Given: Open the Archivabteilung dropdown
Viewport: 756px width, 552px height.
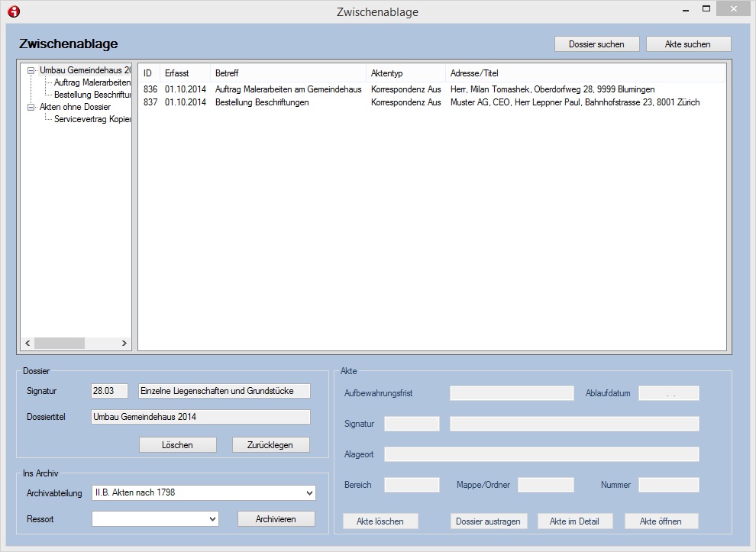Looking at the screenshot, I should 309,493.
